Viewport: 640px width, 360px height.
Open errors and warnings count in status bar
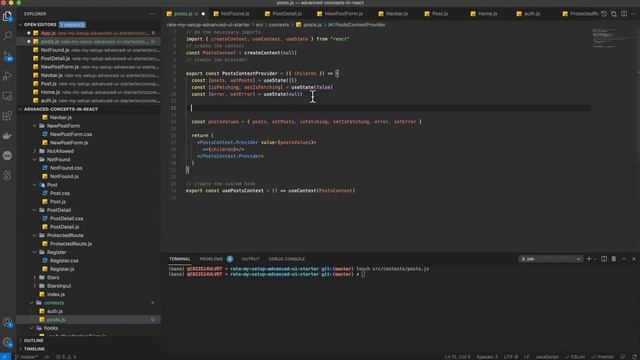[66, 357]
